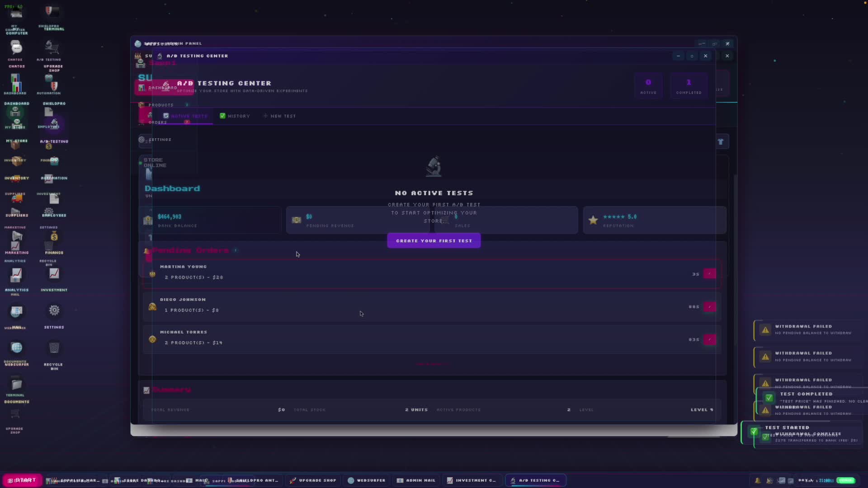Select the A/B Testing taskbar item
The image size is (868, 488).
click(535, 480)
